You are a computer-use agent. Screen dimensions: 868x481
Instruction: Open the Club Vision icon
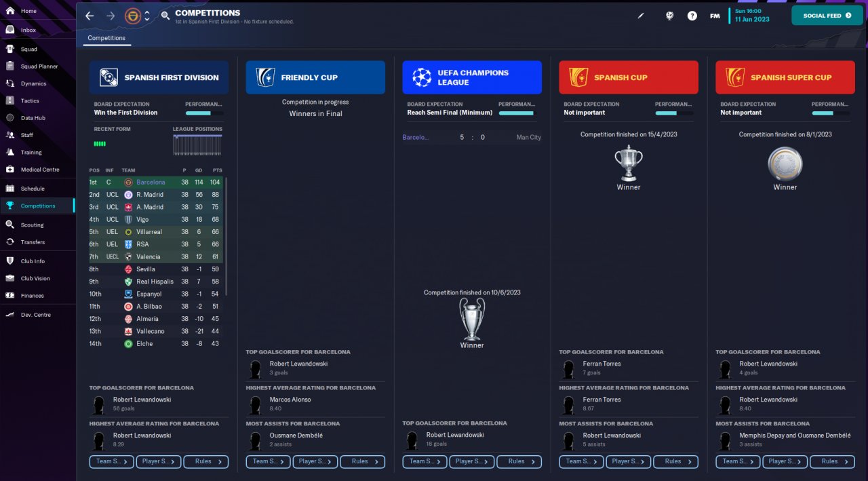(9, 278)
